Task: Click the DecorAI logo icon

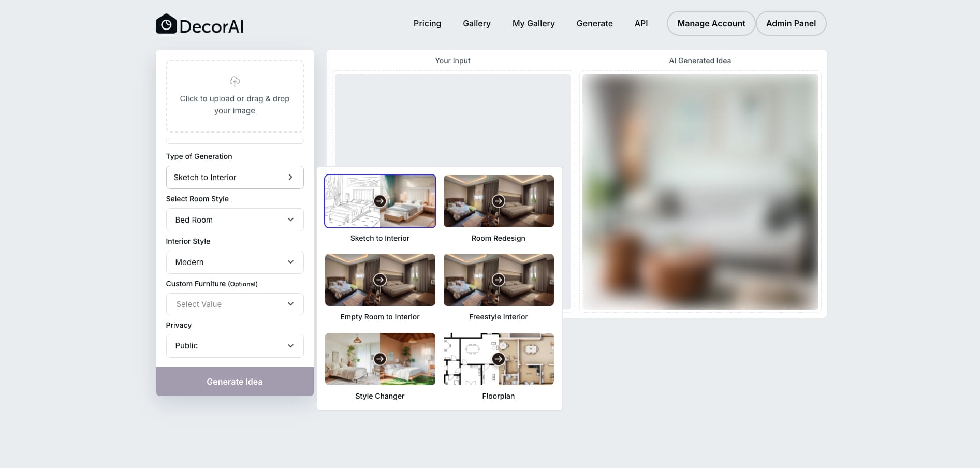Action: (166, 24)
